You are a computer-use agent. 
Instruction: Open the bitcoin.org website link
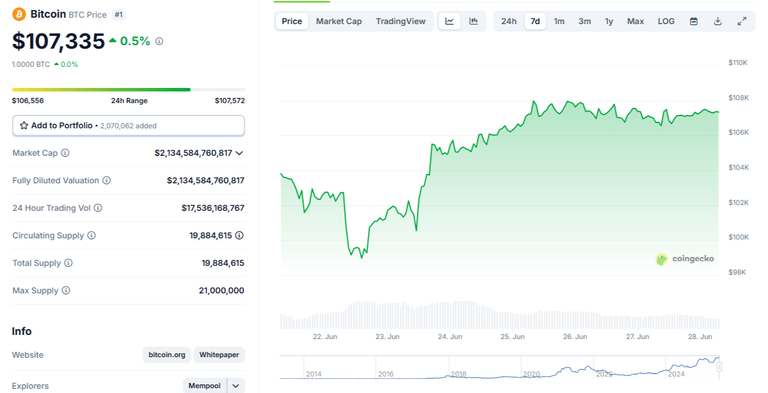(167, 355)
